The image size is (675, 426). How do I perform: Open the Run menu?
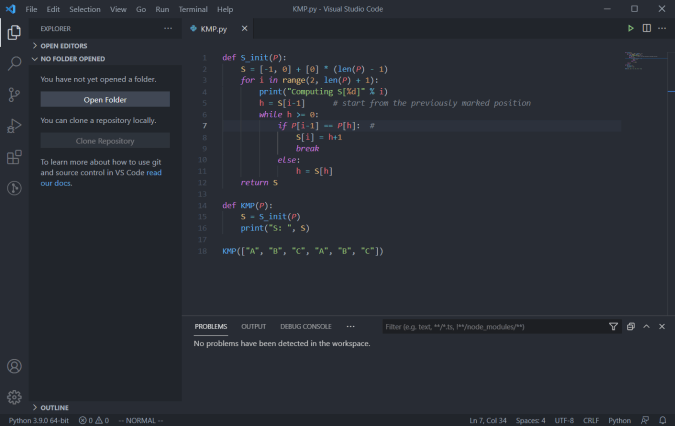(162, 9)
